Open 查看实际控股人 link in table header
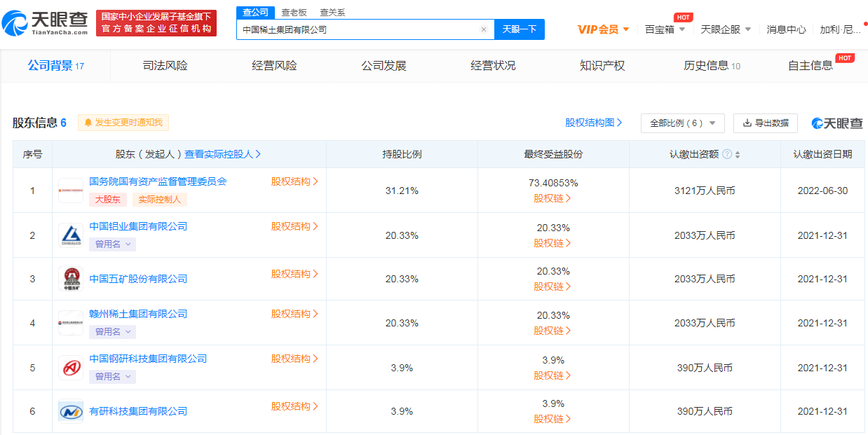Viewport: 868px width, 435px height. pos(223,154)
